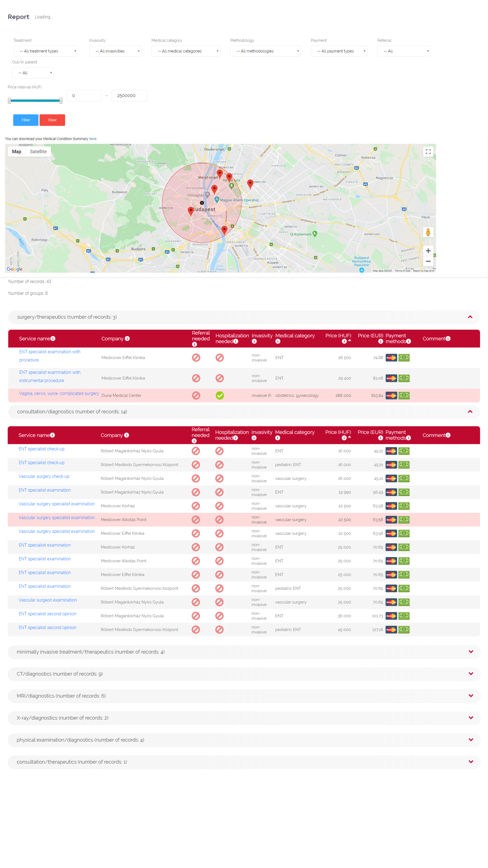
Task: Open Vagina, cervix, vulva- complicated surgery link
Action: (x=59, y=394)
